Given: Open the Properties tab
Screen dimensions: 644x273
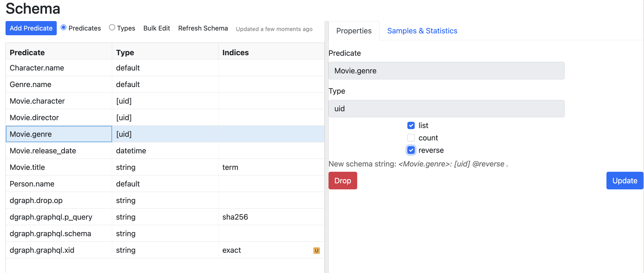Looking at the screenshot, I should (x=354, y=31).
